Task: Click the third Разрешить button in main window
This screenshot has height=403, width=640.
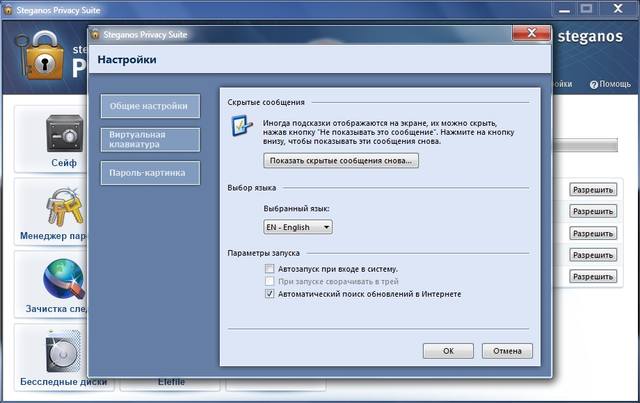Action: (x=593, y=234)
